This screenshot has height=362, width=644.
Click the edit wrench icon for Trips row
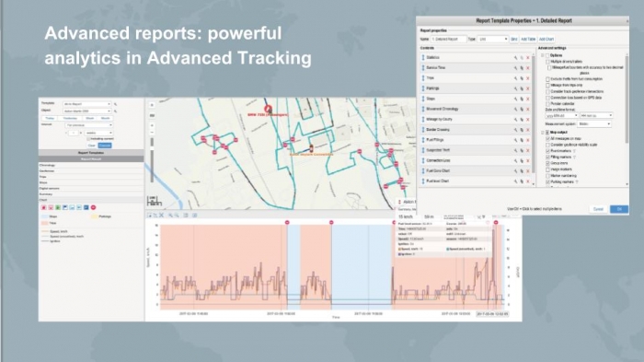tap(515, 78)
